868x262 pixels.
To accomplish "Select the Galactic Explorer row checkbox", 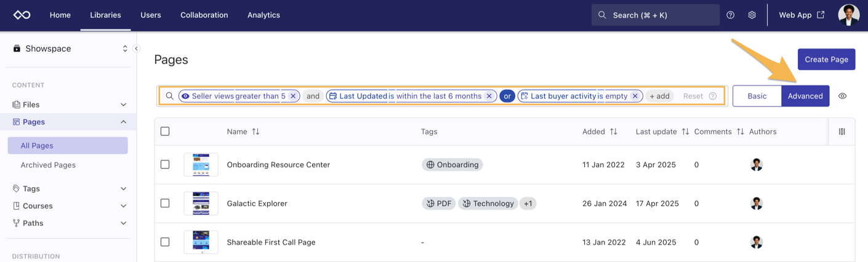I will pyautogui.click(x=165, y=204).
